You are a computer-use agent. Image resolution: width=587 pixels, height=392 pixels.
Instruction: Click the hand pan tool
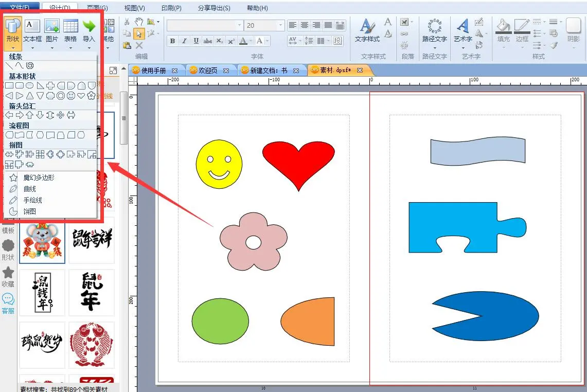coord(139,22)
